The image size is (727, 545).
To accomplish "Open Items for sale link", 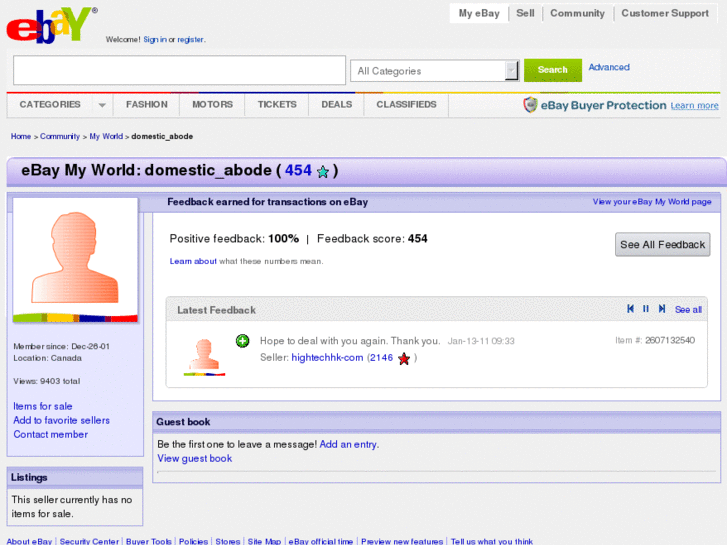I will 43,406.
